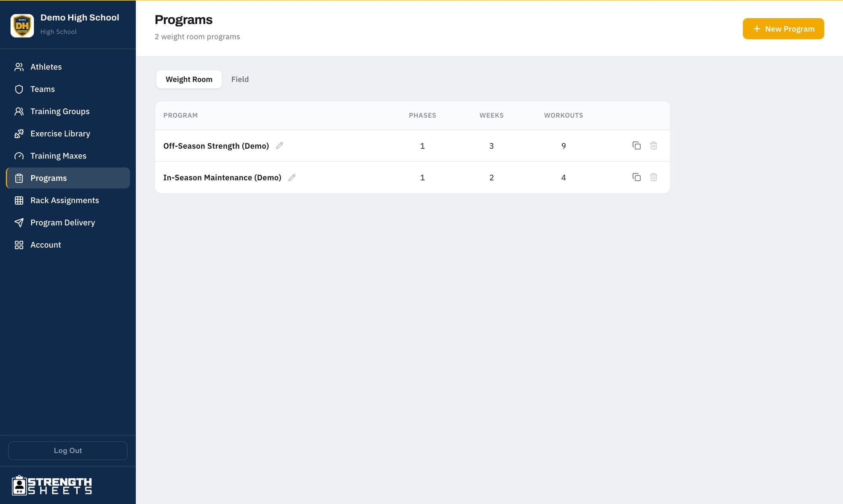This screenshot has height=504, width=843.
Task: Click the Demo High School name
Action: [x=80, y=18]
